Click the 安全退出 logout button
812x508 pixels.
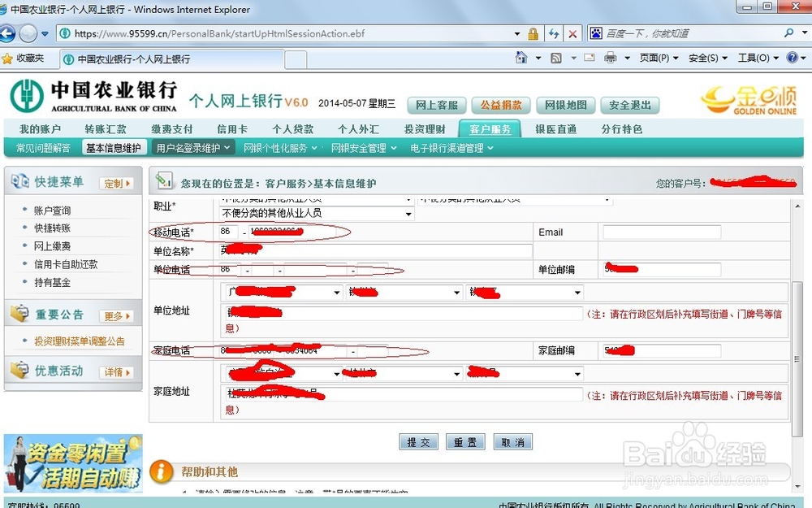tap(630, 105)
